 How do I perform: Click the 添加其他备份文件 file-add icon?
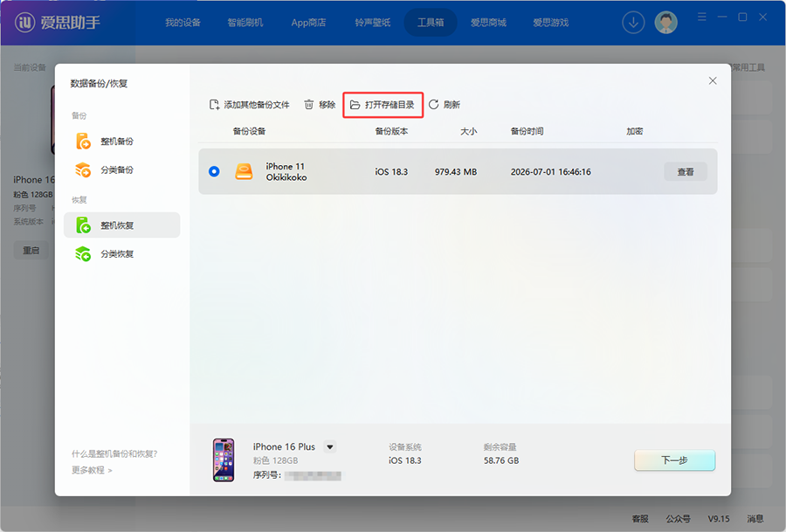click(x=214, y=104)
